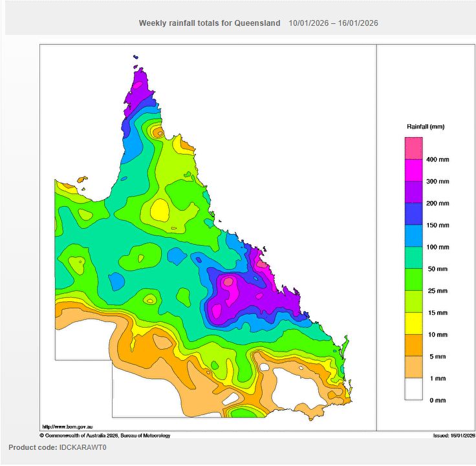Click the date range 10/01/2026 – 16/01/2026
Screen dimensions: 476x466
pos(333,23)
